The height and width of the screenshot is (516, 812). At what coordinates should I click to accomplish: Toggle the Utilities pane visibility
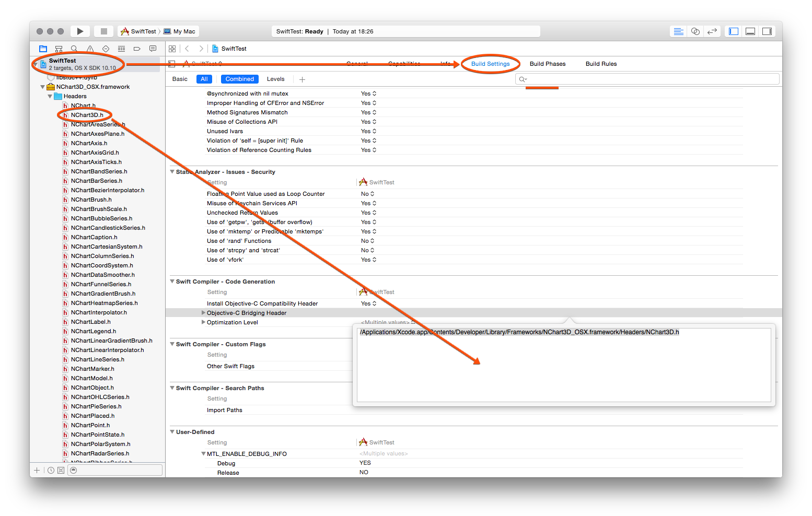(x=767, y=31)
